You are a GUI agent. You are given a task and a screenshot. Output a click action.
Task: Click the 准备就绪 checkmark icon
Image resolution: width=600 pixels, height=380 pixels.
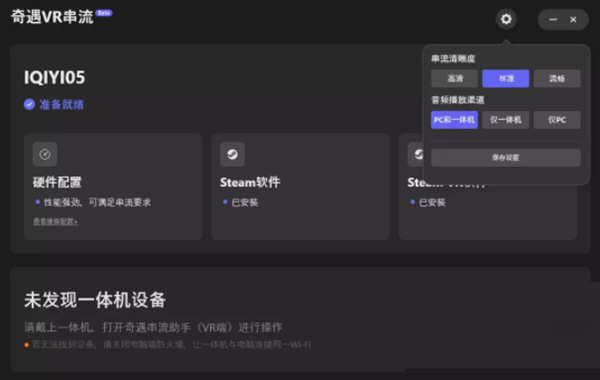29,104
